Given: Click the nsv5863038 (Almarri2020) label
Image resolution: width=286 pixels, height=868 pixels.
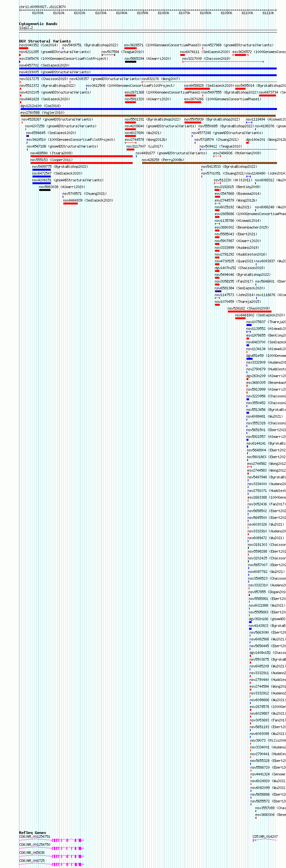Looking at the screenshot, I should 62,187.
